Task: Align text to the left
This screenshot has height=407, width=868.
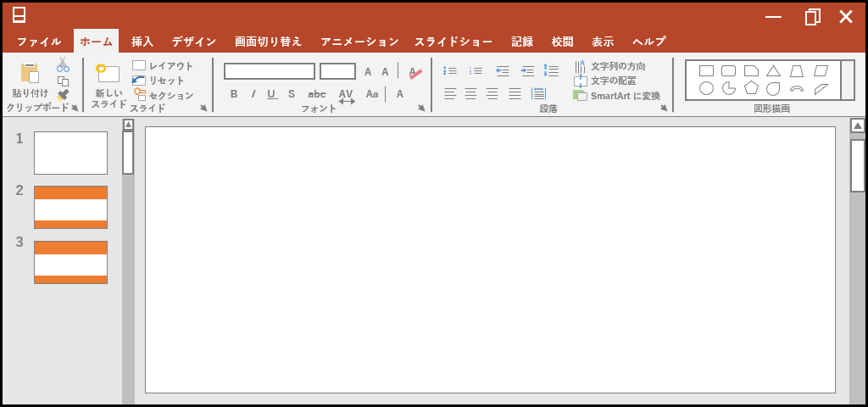Action: [450, 94]
